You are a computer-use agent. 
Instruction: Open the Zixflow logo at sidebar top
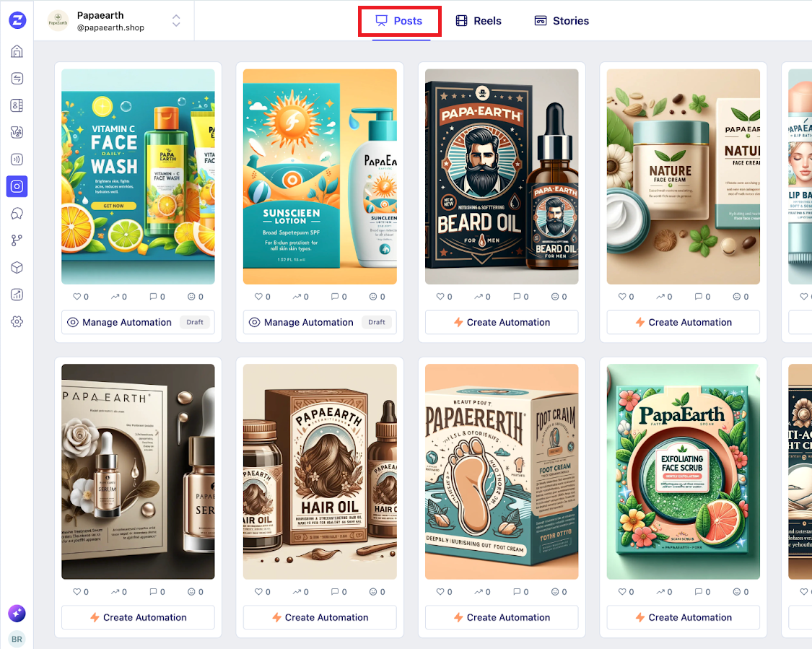[x=17, y=20]
